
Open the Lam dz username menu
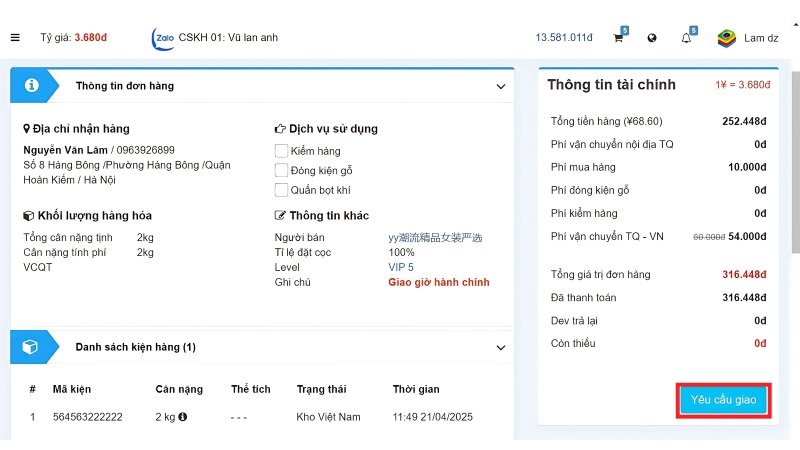point(761,38)
